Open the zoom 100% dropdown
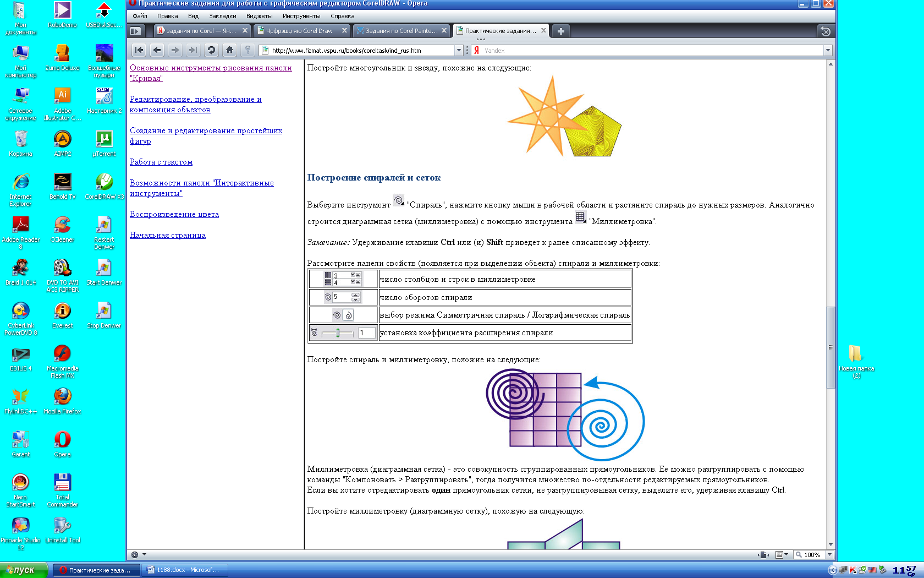This screenshot has width=924, height=578. pyautogui.click(x=829, y=554)
